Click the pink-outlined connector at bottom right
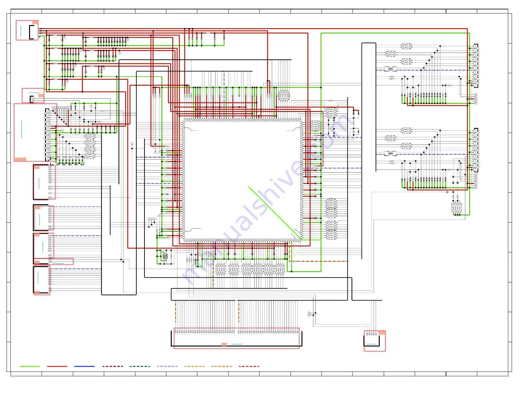The height and width of the screenshot is (395, 532). point(375,341)
